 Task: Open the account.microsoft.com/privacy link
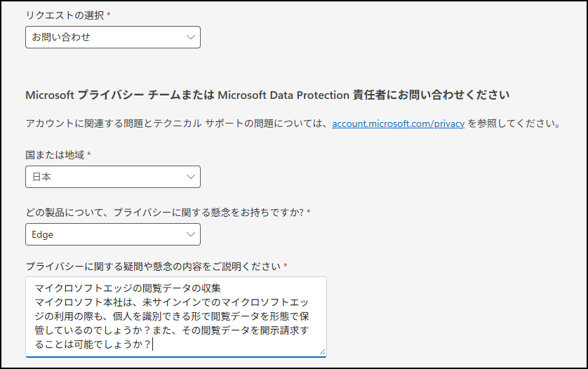tap(399, 123)
